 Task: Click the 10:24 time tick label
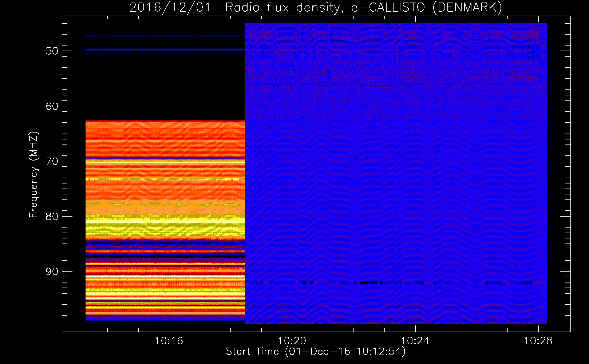415,341
